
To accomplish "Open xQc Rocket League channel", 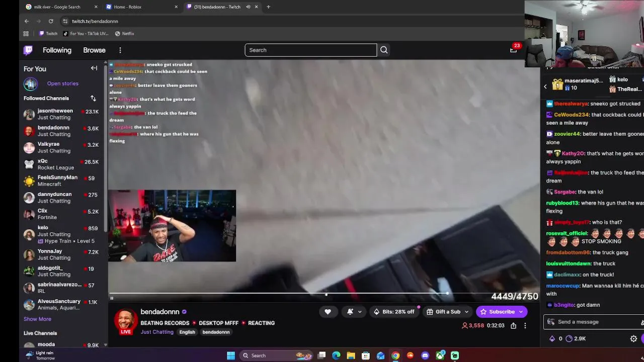I will coord(61,164).
